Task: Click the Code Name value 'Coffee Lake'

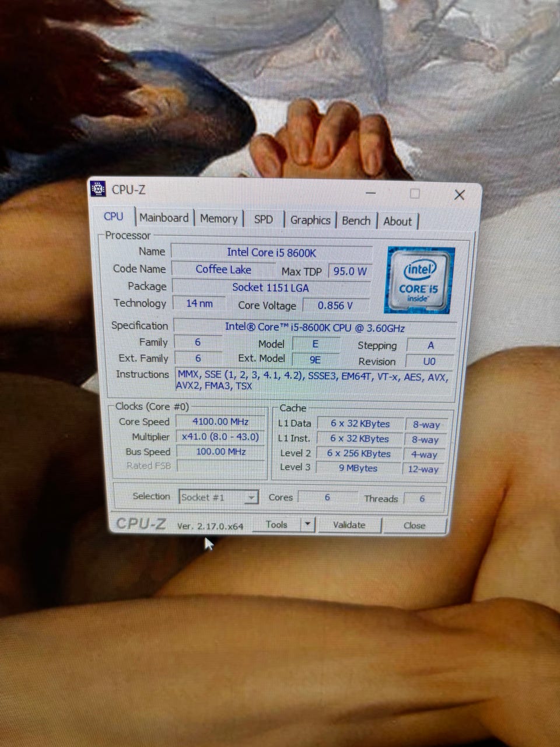Action: tap(223, 269)
